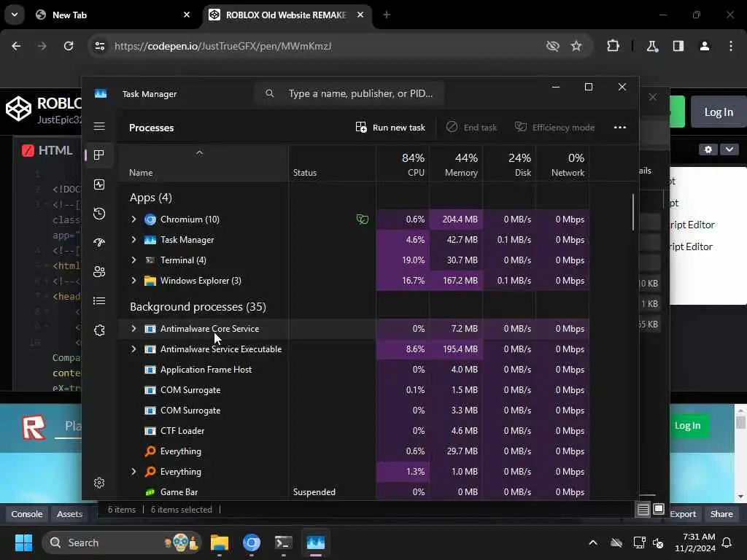Click the Task Manager title bar app icon
Screen dimensions: 747x560
click(x=101, y=93)
